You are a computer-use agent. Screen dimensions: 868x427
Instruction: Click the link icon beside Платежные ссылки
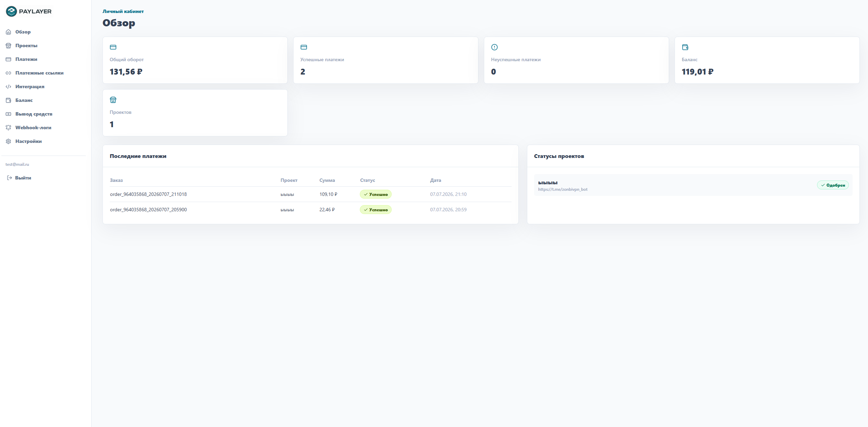click(x=9, y=73)
